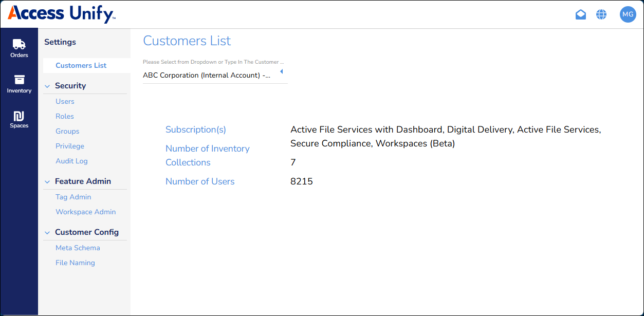This screenshot has width=644, height=316.
Task: Navigate to Privilege settings
Action: 70,146
